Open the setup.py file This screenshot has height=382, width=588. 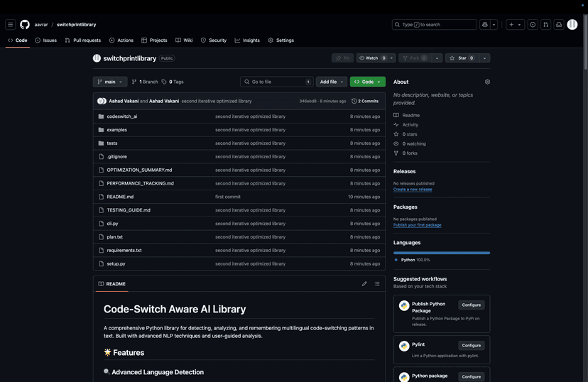[116, 264]
